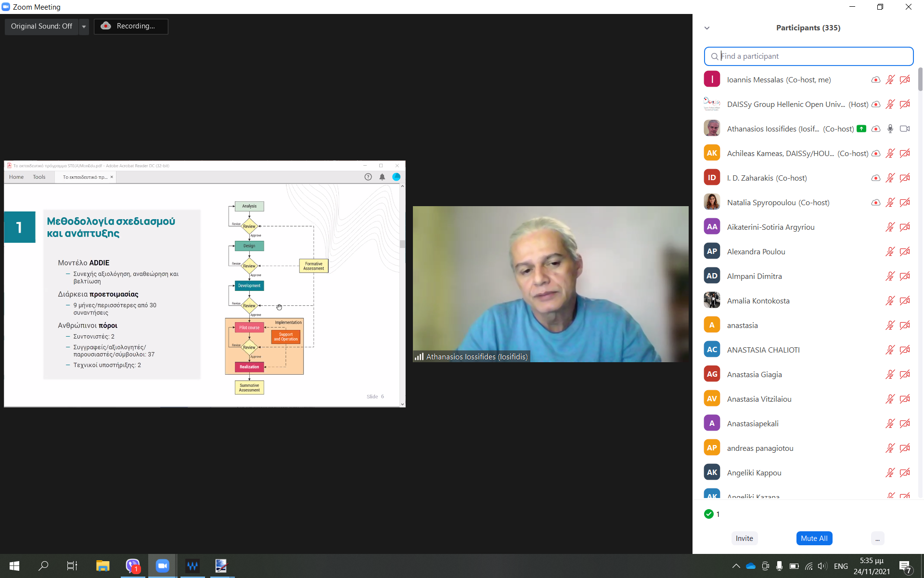
Task: Select Anastasia Giagia in the list
Action: (x=754, y=374)
